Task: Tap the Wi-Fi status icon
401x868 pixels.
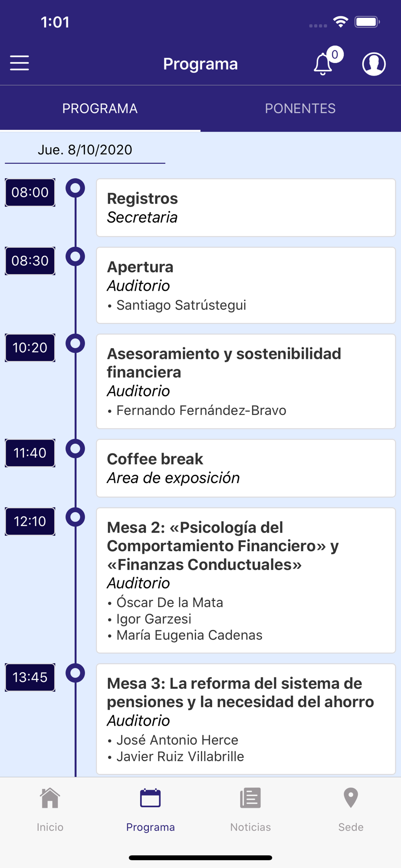Action: [x=341, y=22]
